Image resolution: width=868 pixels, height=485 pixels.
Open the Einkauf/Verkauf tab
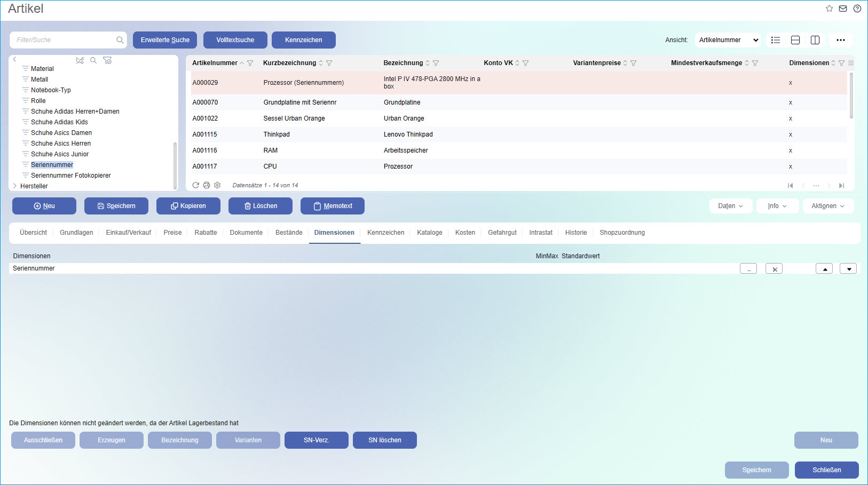[x=128, y=233]
